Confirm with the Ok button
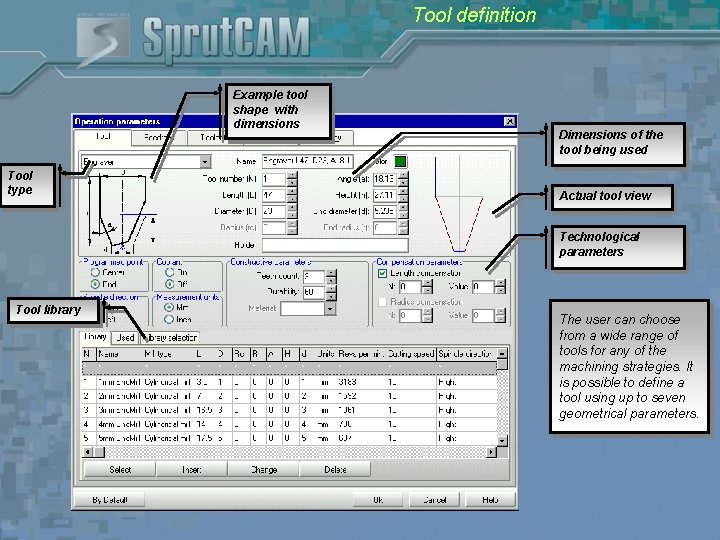Viewport: 720px width, 540px height. pos(378,500)
